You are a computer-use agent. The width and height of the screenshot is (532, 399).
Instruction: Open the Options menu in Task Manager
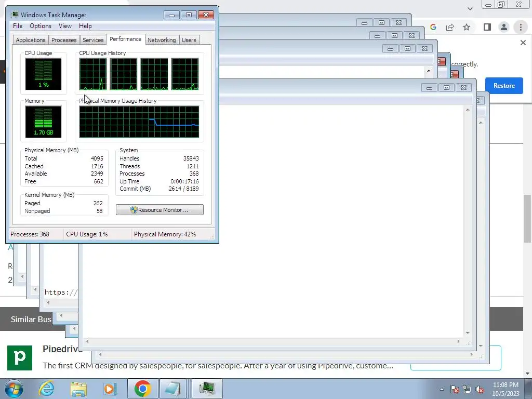[x=41, y=26]
